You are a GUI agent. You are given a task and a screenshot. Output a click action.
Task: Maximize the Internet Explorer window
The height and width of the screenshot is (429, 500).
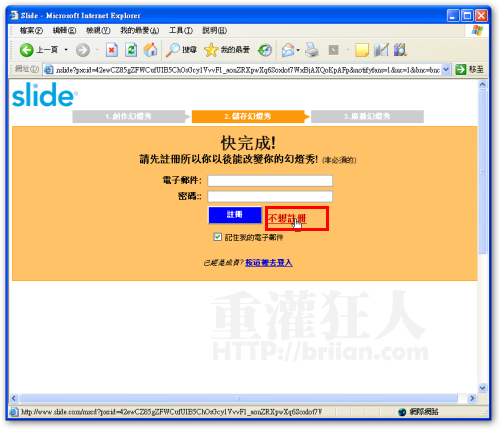point(467,16)
